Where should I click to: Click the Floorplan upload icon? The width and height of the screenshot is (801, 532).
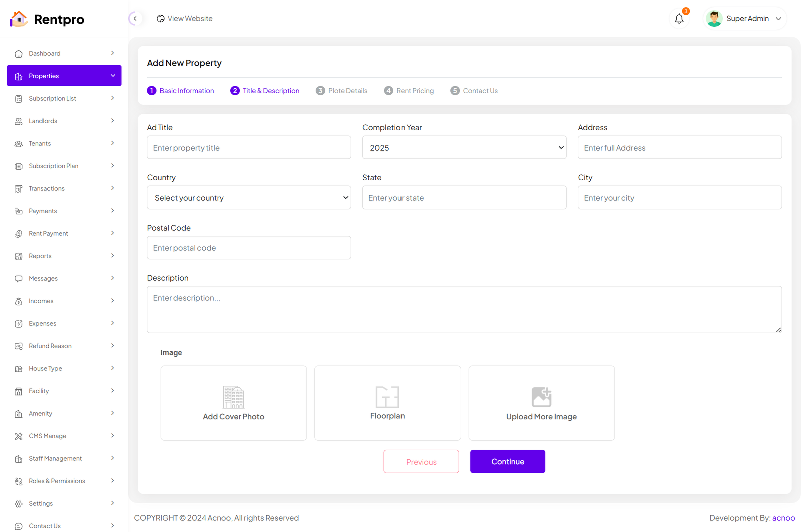[387, 397]
